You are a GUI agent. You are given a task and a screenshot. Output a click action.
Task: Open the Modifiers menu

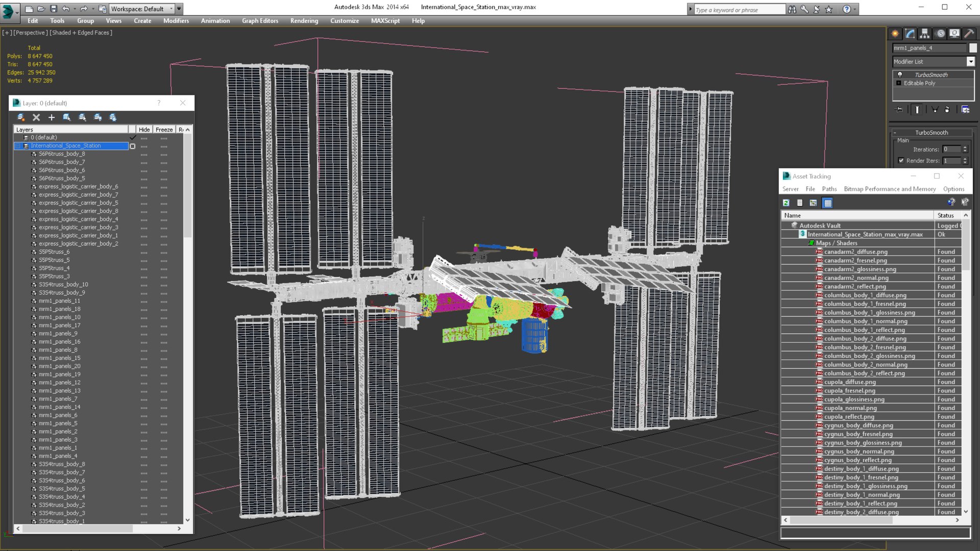click(x=176, y=21)
